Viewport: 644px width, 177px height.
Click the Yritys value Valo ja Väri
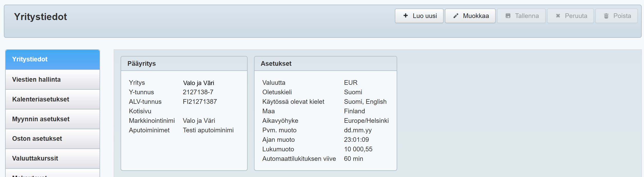coord(198,83)
